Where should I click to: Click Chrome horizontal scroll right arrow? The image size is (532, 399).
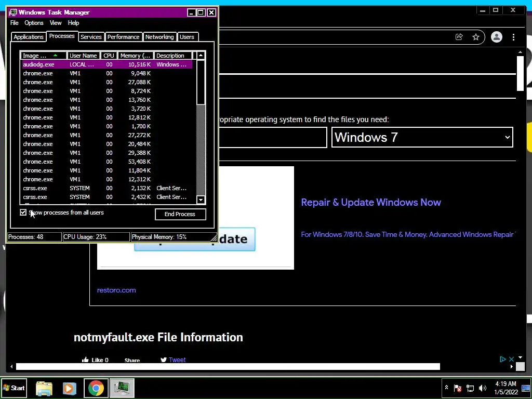coord(512,366)
